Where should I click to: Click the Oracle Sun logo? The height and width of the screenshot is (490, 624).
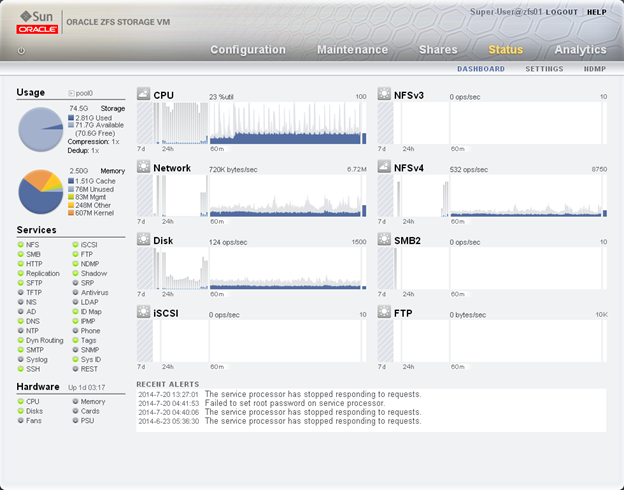tap(37, 22)
